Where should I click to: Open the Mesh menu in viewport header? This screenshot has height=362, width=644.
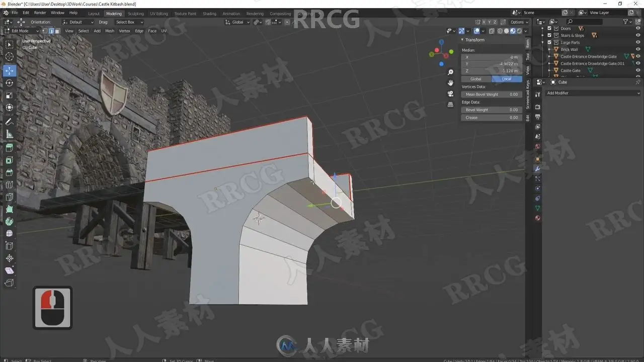tap(110, 31)
